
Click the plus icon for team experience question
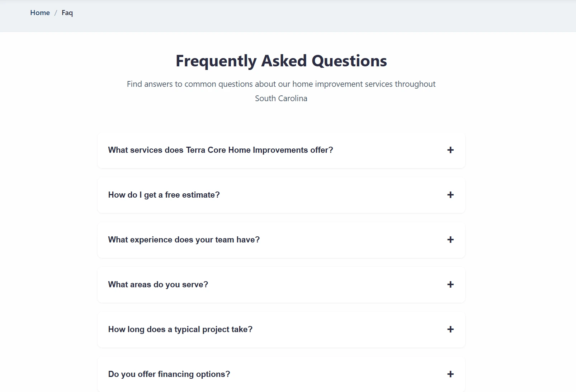(450, 240)
